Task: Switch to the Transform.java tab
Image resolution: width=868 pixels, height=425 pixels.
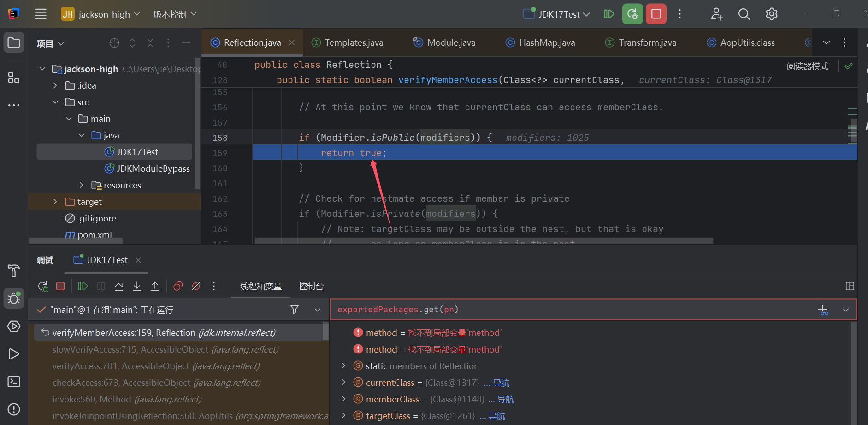Action: (641, 42)
